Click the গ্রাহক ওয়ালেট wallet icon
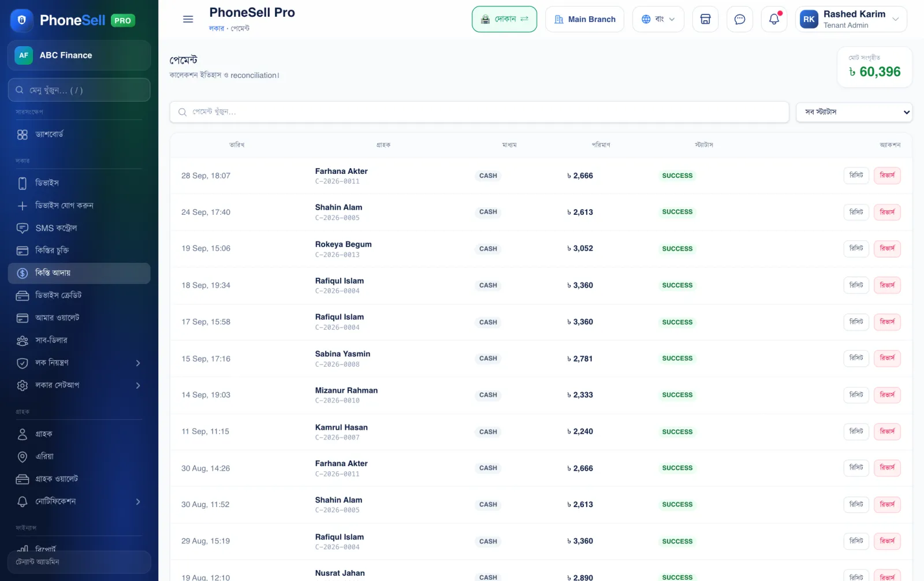Viewport: 924px width, 581px height. pos(22,479)
